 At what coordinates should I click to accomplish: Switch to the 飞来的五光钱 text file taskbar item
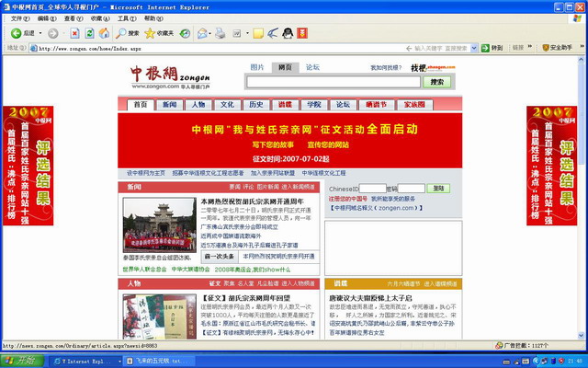pos(161,362)
